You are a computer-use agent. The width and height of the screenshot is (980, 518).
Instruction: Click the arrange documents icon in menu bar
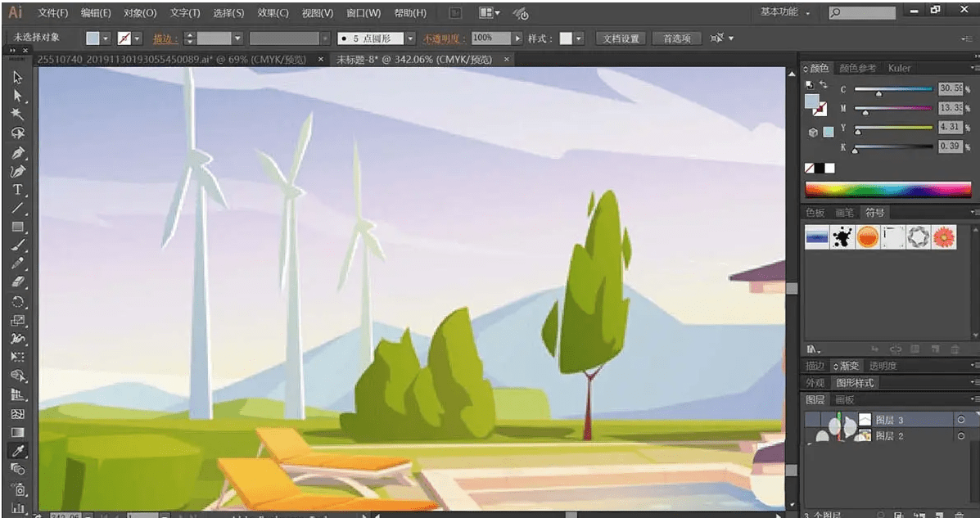point(490,12)
